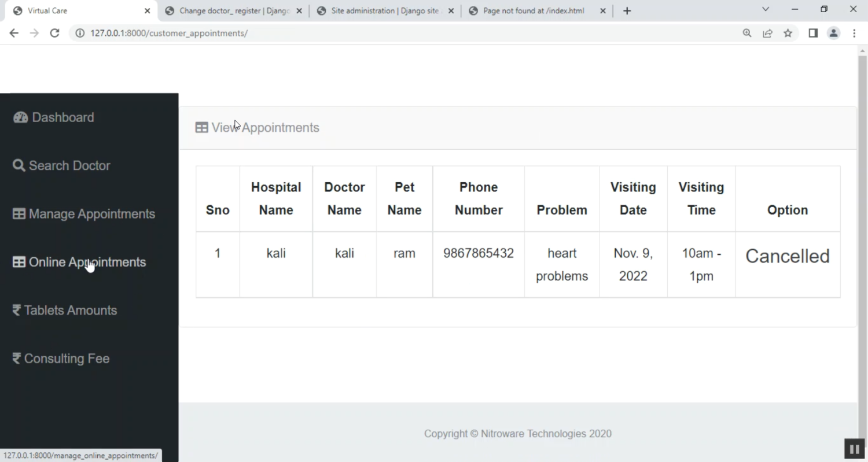
Task: Click the Search Doctor magnifier icon
Action: coord(19,166)
